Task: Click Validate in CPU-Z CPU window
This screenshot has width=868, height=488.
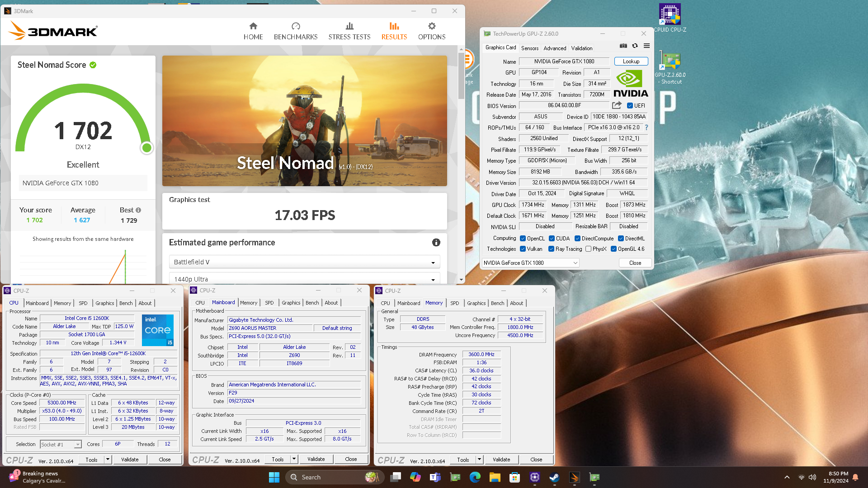Action: [x=130, y=460]
